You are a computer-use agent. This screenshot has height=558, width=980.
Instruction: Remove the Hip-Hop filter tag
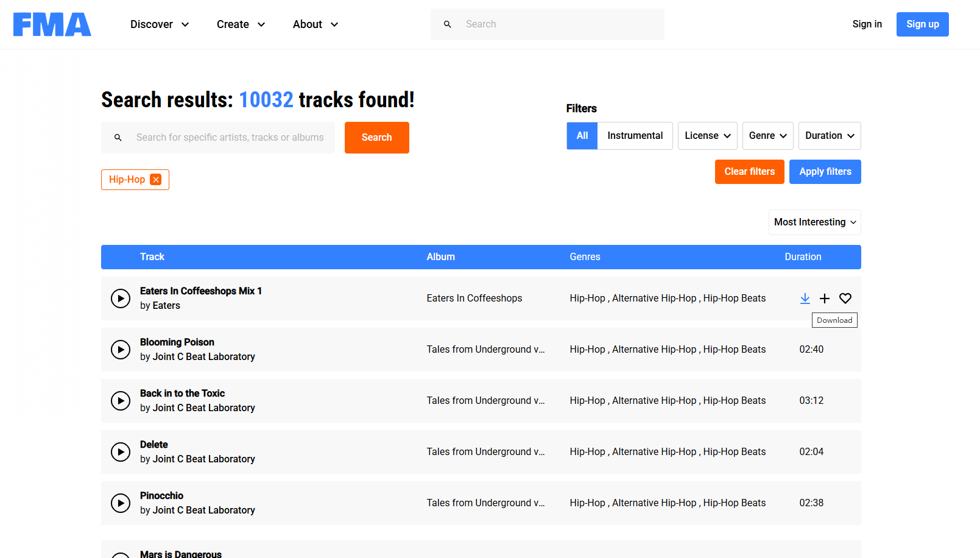pyautogui.click(x=156, y=180)
